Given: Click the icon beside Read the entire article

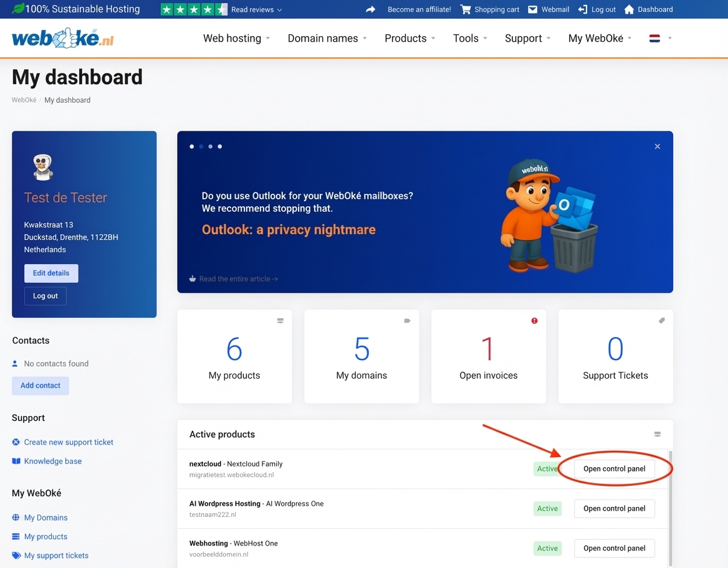Looking at the screenshot, I should coord(192,279).
